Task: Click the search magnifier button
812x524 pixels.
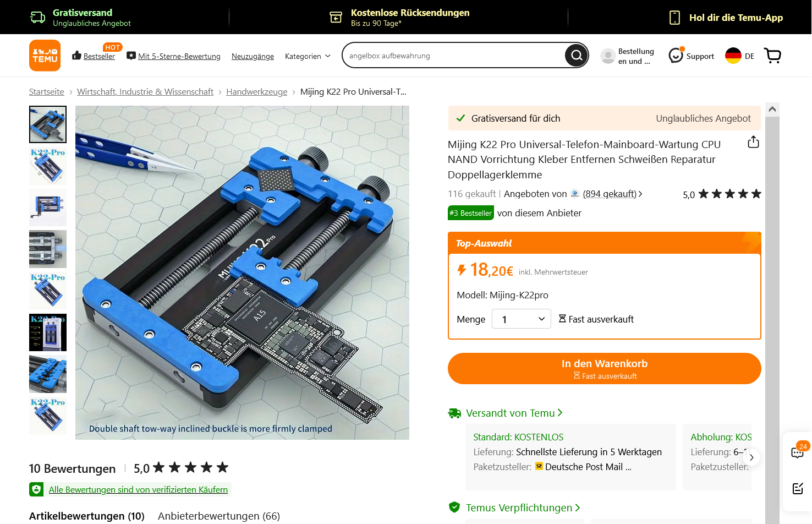Action: click(x=577, y=56)
